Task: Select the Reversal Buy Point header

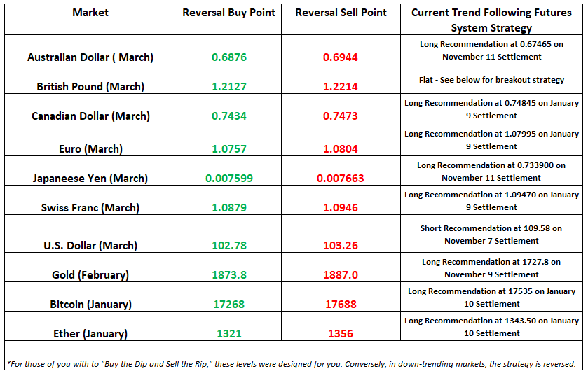Action: click(x=228, y=13)
